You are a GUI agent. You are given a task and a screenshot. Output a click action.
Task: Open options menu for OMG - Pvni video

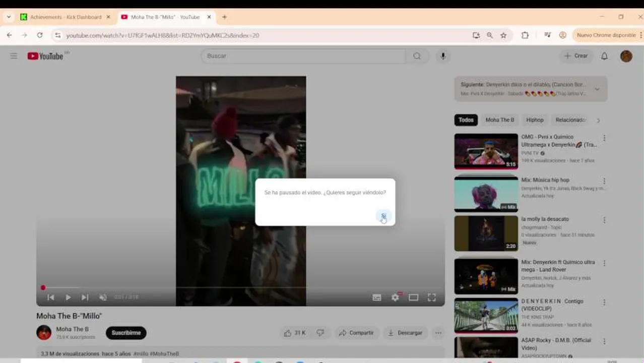604,138
